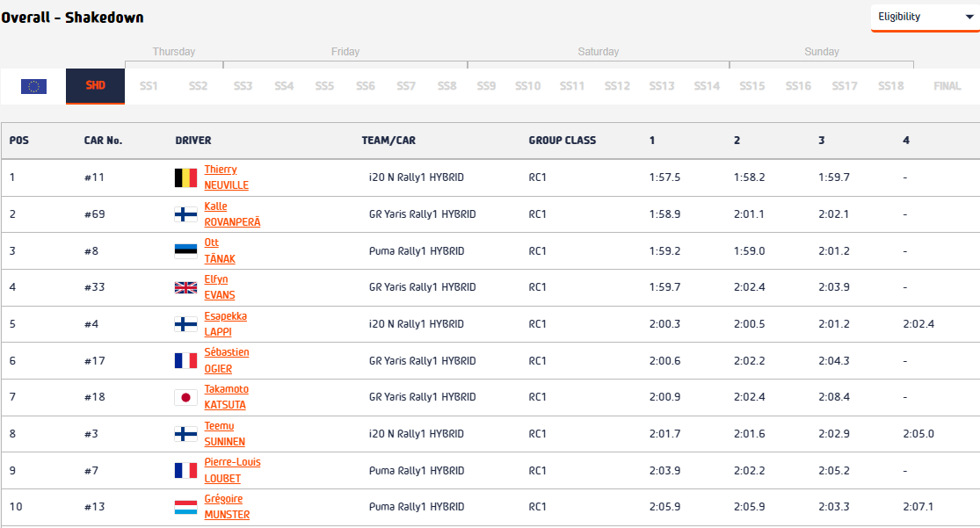Open the Eligibility dropdown
Image resolution: width=980 pixels, height=528 pixels.
(925, 18)
